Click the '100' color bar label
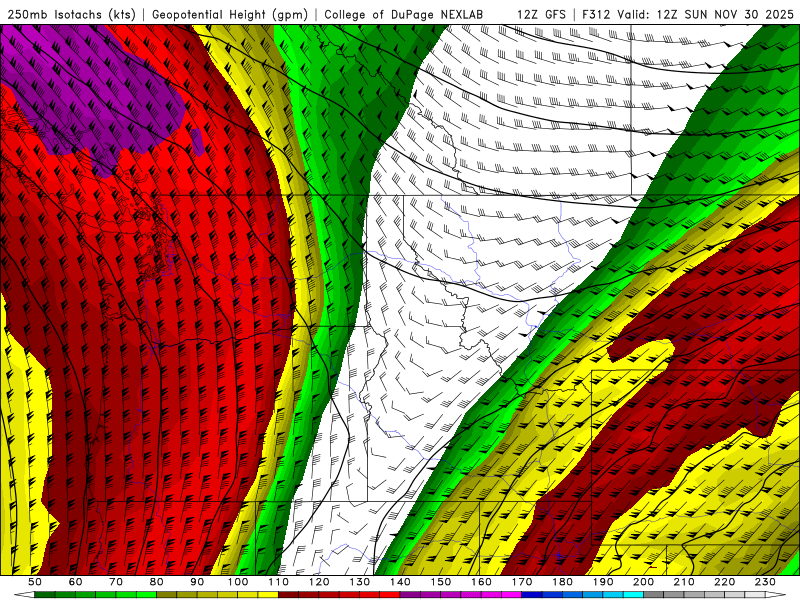 click(x=238, y=582)
